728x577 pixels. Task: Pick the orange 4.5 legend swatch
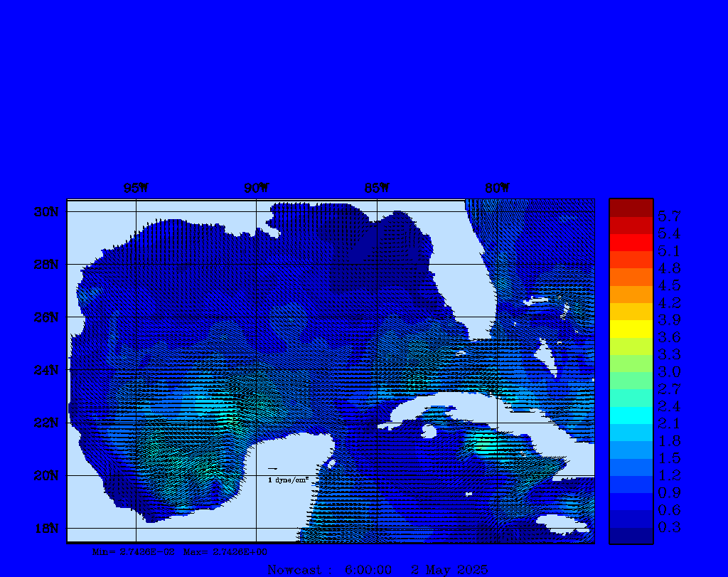coord(631,277)
